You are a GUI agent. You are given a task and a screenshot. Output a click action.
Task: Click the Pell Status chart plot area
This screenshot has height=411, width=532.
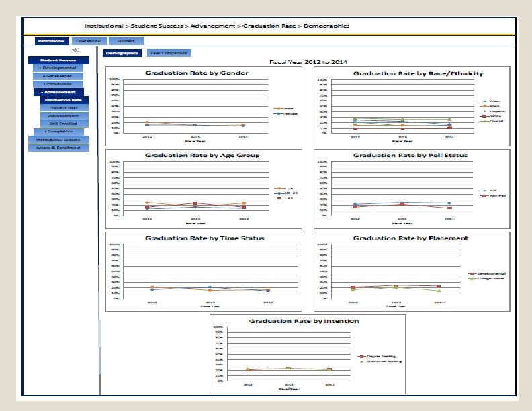[402, 188]
